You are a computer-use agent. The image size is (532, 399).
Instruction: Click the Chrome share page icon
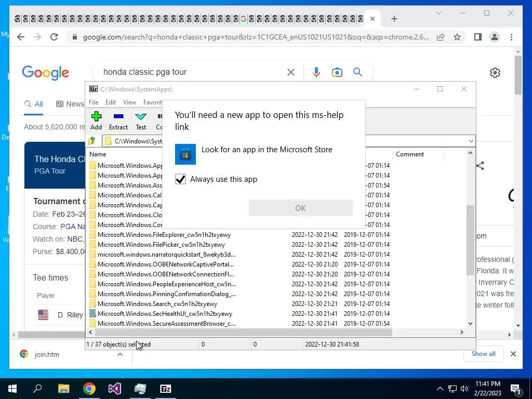pos(441,37)
